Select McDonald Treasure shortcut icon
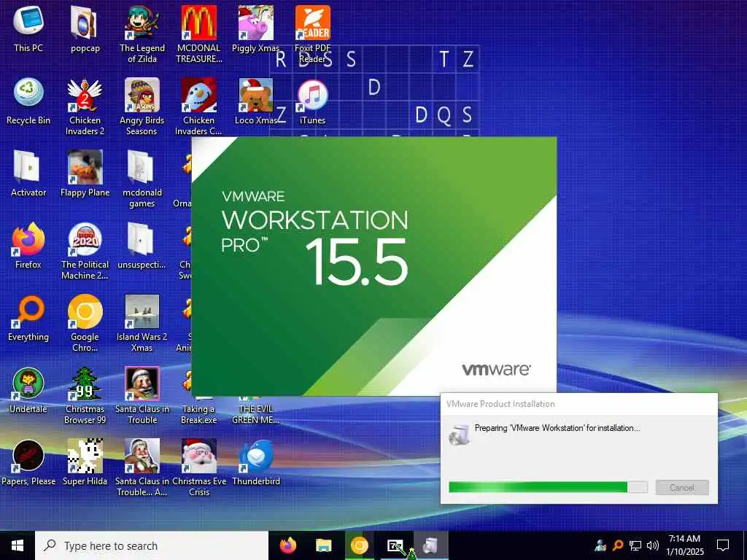 pyautogui.click(x=198, y=34)
